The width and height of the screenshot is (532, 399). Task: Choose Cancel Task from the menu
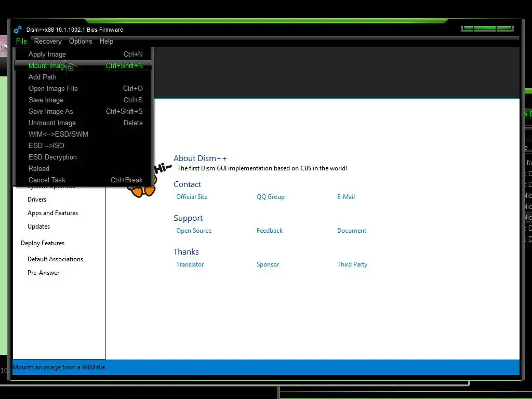[83, 180]
